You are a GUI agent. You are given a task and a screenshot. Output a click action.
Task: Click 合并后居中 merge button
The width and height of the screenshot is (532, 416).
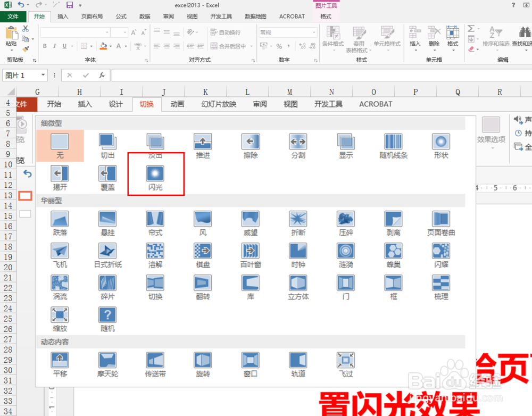(x=229, y=46)
